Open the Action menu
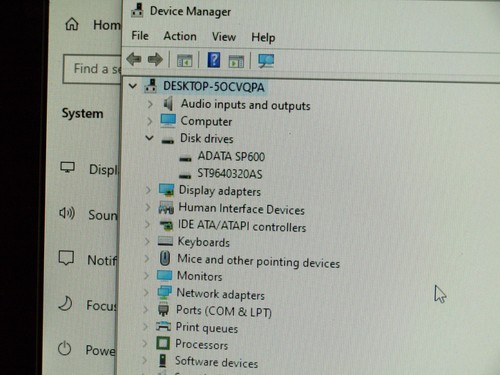This screenshot has height=375, width=500. tap(180, 36)
